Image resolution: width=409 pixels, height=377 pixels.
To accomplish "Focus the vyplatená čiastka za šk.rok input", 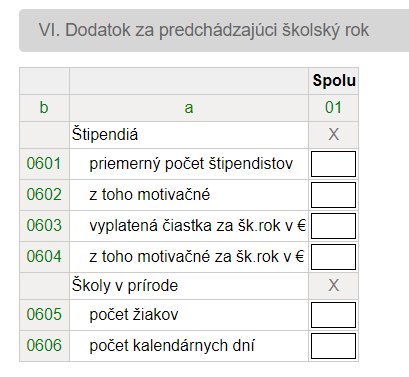I will pos(333,226).
